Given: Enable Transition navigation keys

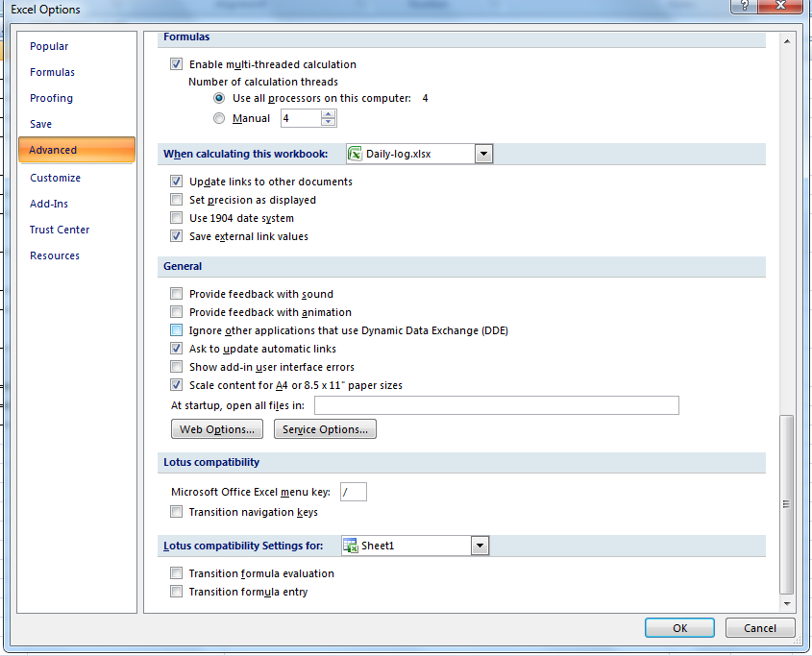Looking at the screenshot, I should point(176,512).
